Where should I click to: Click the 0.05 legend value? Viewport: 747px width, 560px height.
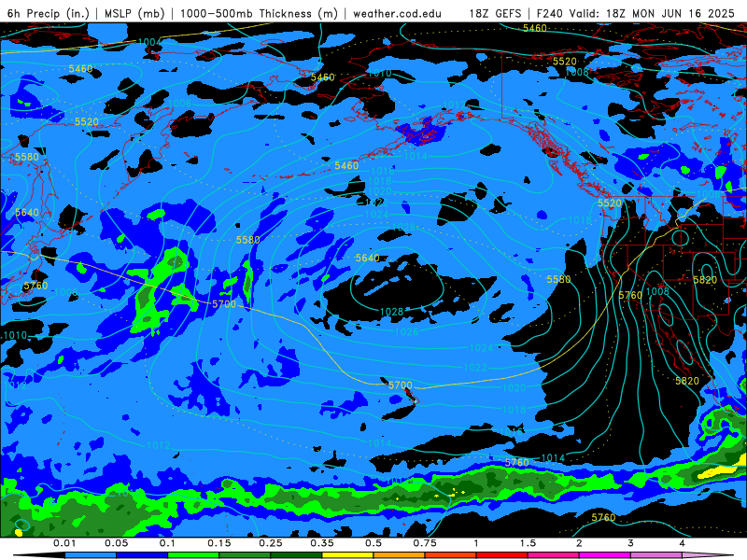(116, 543)
